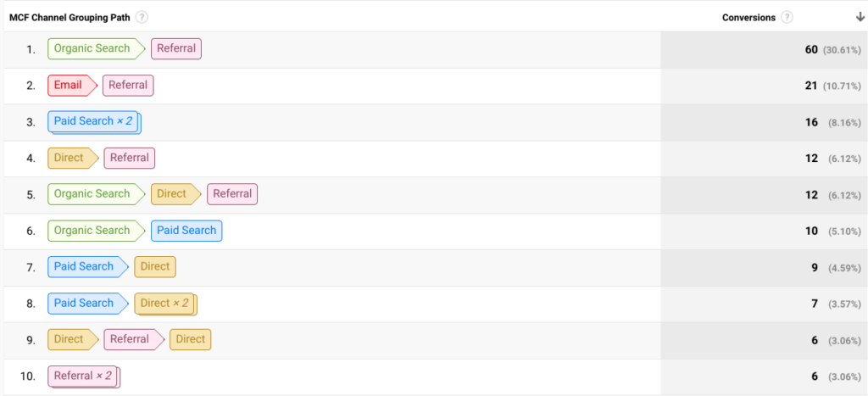Select last Direct chip in row 9
Viewport: 868px width, 396px height.
click(190, 339)
